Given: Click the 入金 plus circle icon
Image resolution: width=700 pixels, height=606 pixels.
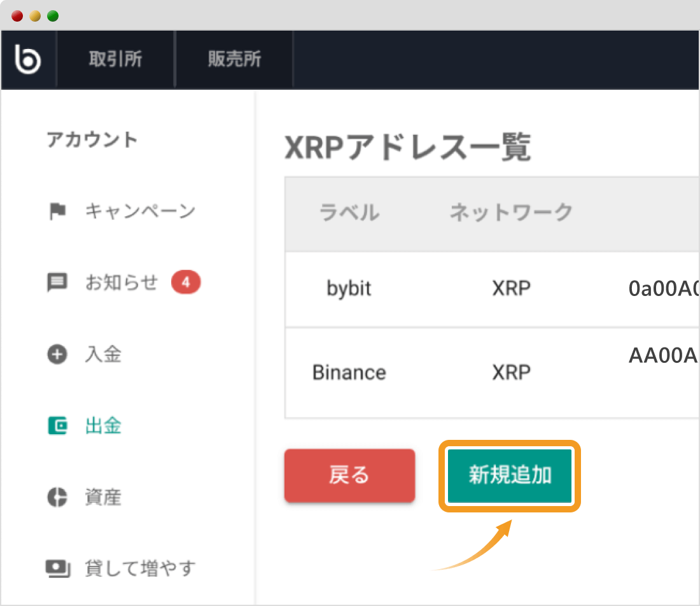Looking at the screenshot, I should (x=57, y=354).
